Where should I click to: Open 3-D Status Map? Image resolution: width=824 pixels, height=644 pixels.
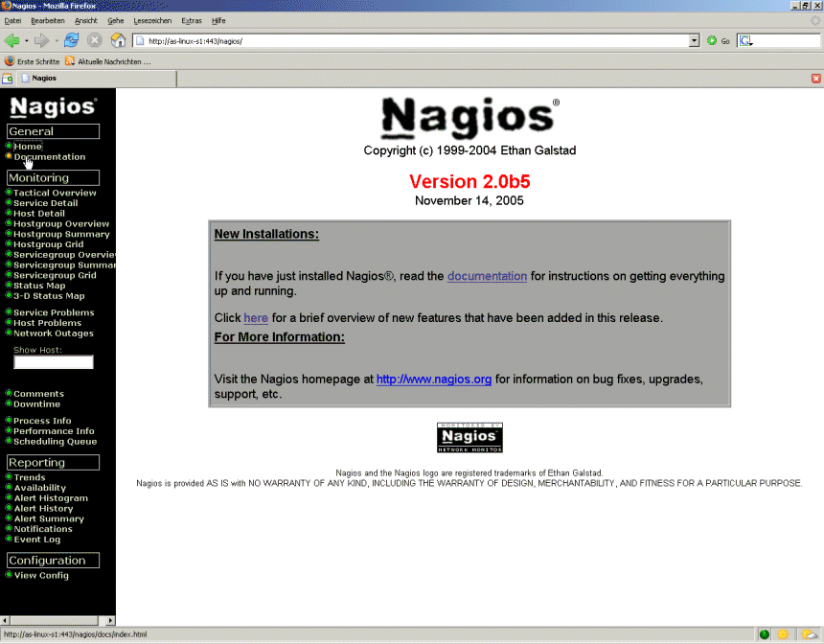pos(49,296)
